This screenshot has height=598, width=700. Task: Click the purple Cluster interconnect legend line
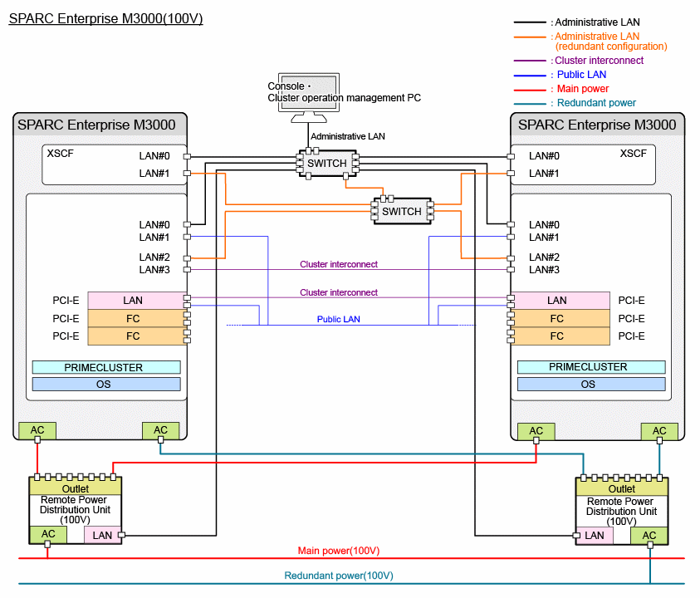point(530,61)
